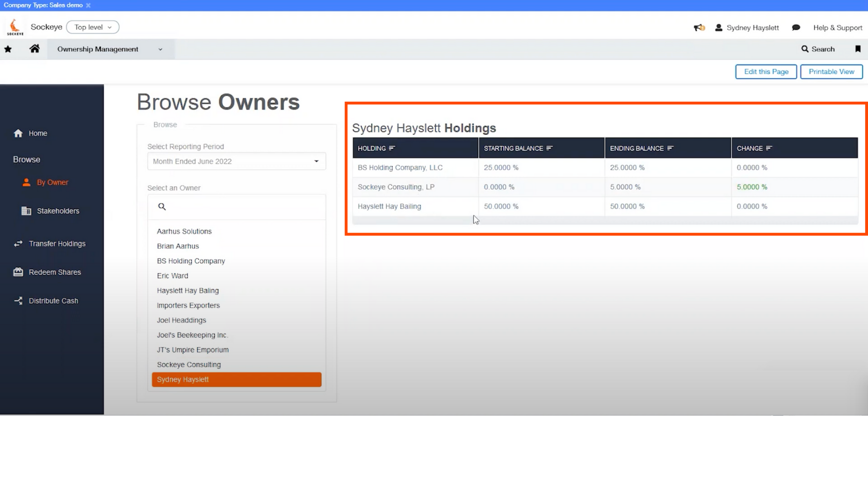Image resolution: width=868 pixels, height=488 pixels.
Task: Select Sockeye Consulting menu item
Action: [189, 364]
